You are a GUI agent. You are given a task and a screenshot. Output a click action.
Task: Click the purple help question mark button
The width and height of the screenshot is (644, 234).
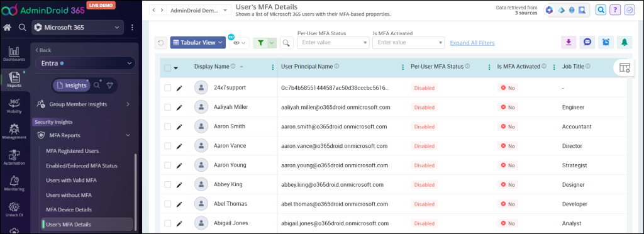[x=615, y=10]
